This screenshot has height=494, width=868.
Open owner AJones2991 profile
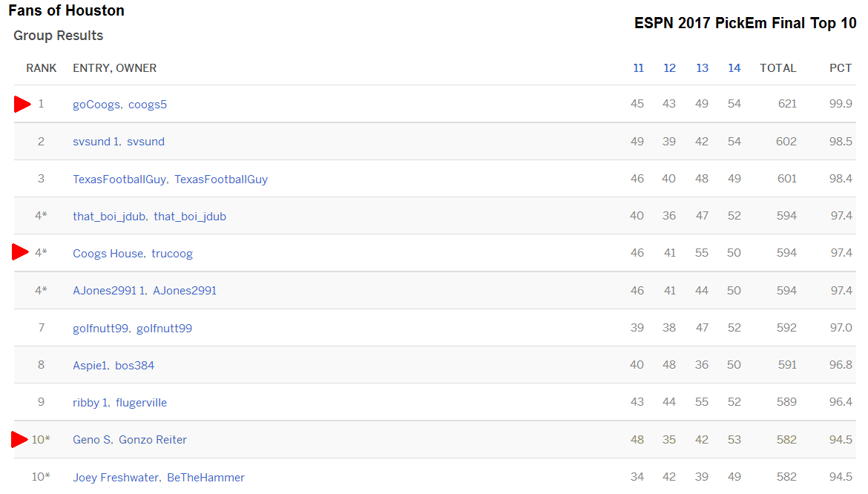click(x=184, y=291)
